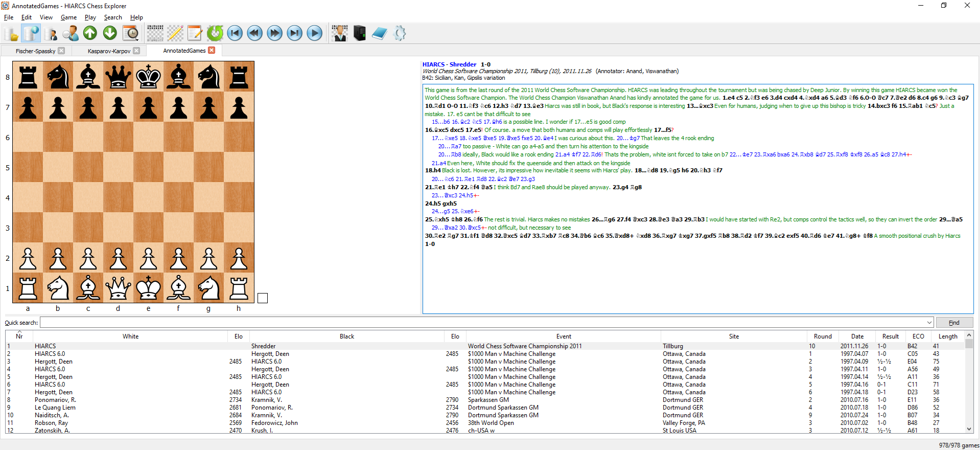Jump to the end of the game
Screen dimensions: 980x450
(x=295, y=33)
